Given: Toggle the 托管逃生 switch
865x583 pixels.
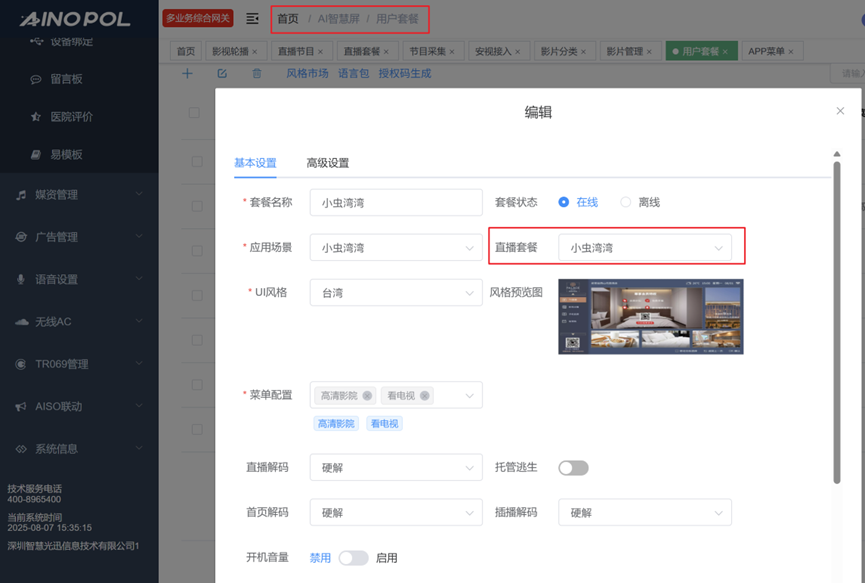Looking at the screenshot, I should [x=573, y=468].
